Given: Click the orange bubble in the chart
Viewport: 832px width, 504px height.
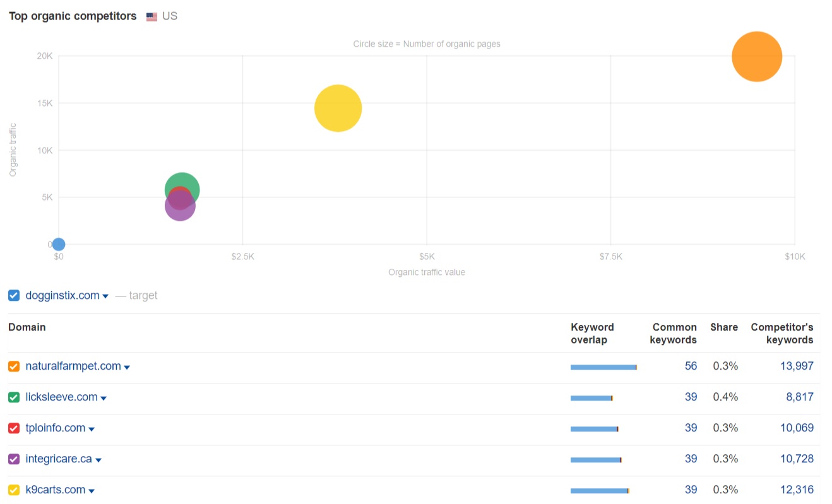Looking at the screenshot, I should 756,57.
